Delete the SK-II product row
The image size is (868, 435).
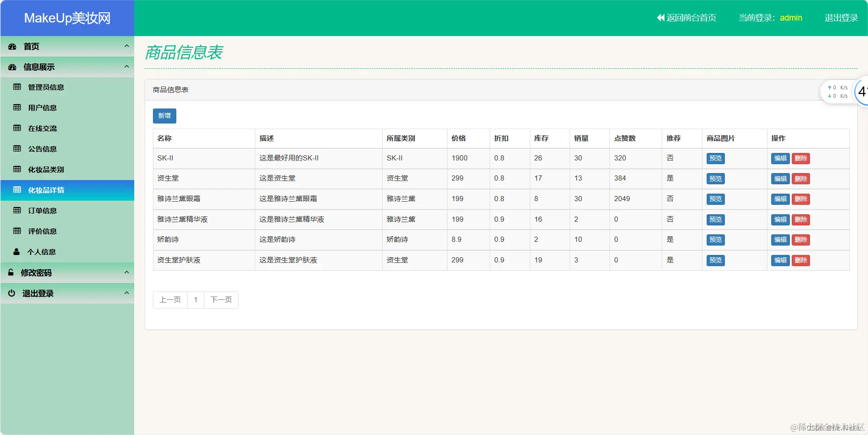click(801, 158)
